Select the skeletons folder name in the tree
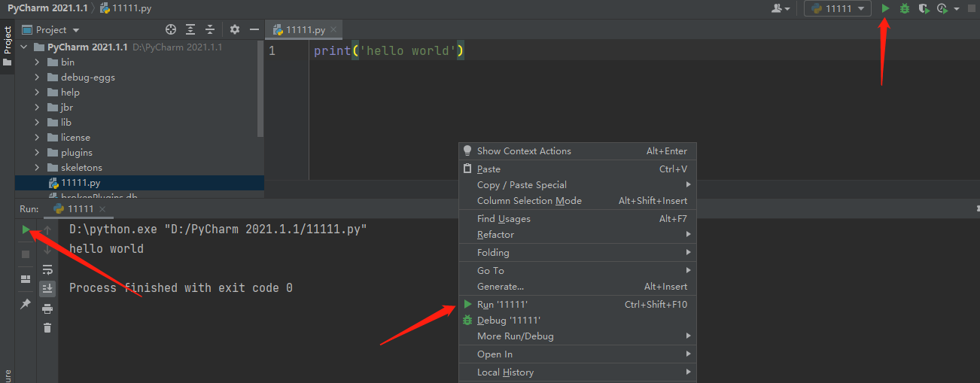Screen dimensions: 980x383 click(81, 167)
